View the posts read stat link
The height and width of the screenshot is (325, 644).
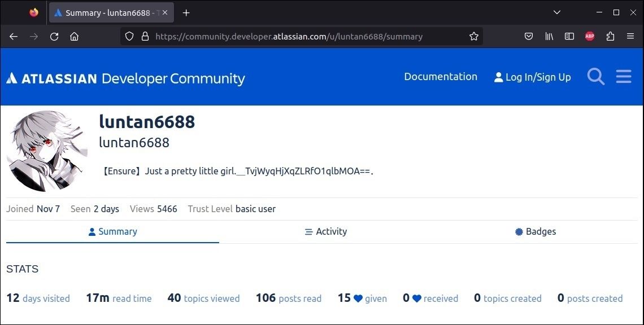288,298
